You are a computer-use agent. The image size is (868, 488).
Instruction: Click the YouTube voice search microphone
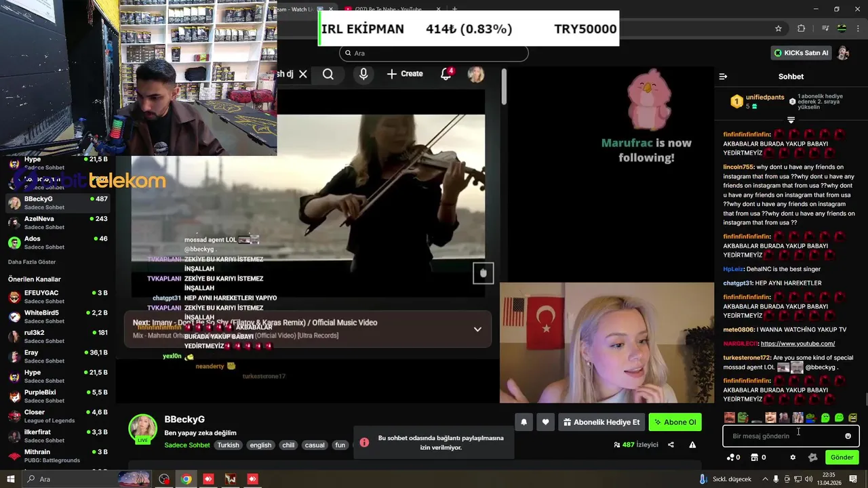coord(363,74)
